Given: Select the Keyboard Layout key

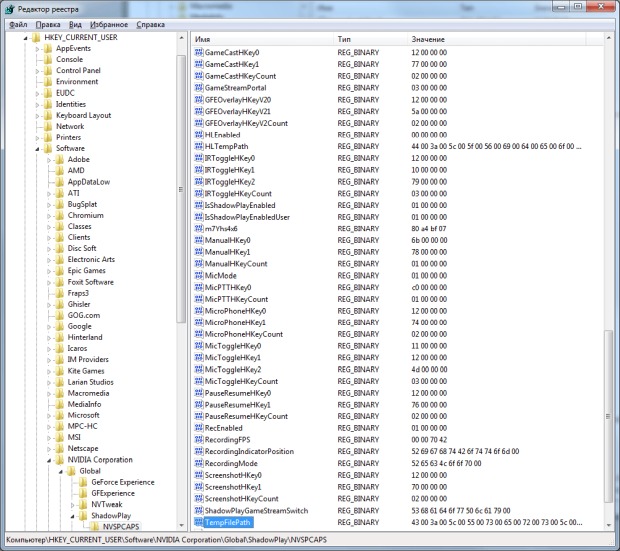Looking at the screenshot, I should (83, 115).
